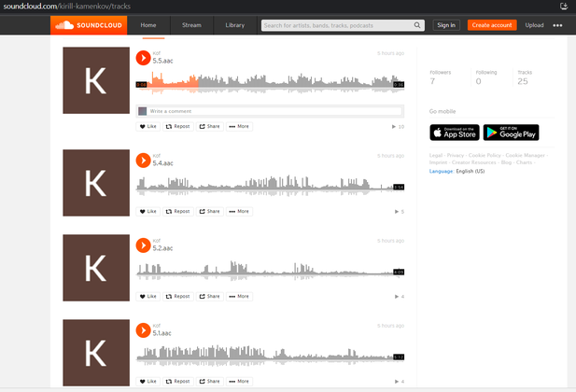Play the 5.1.aac track
Screen dimensions: 576x392
pyautogui.click(x=143, y=330)
